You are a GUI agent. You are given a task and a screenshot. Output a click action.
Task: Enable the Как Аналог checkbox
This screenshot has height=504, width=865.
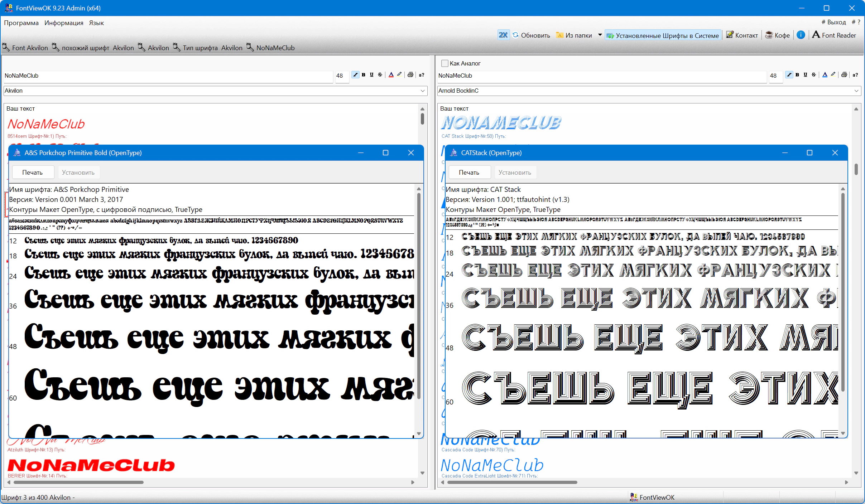tap(445, 63)
